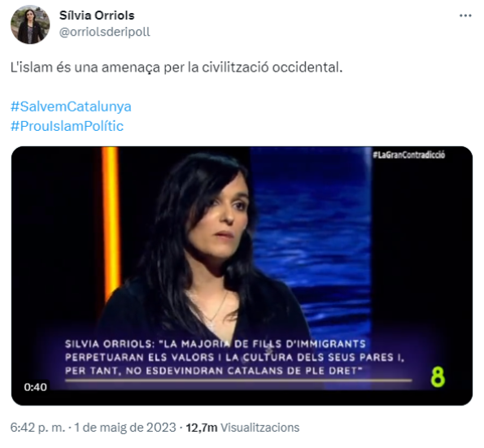Click the 12,7m views count
The image size is (484, 448).
pos(201,428)
